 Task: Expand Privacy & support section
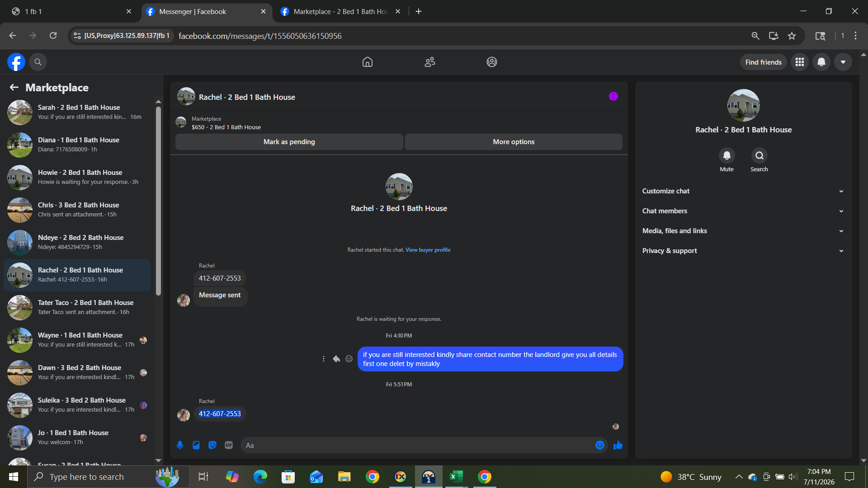(x=743, y=251)
